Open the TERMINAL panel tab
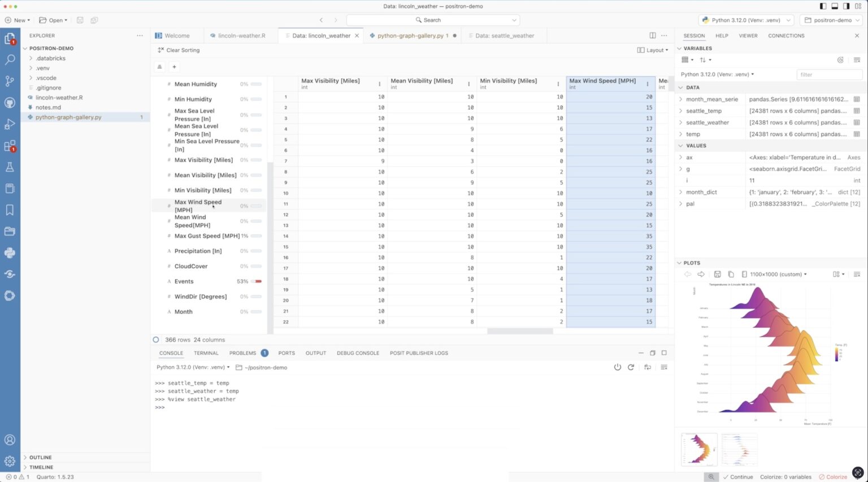The width and height of the screenshot is (868, 482). [x=206, y=353]
